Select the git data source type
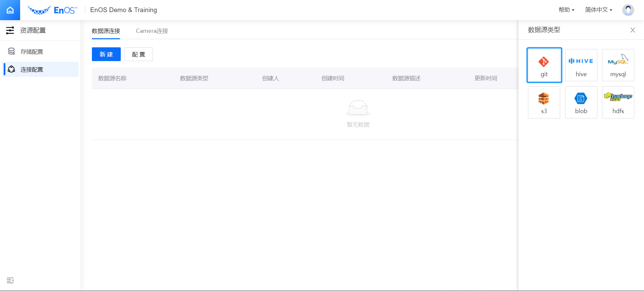 point(544,65)
